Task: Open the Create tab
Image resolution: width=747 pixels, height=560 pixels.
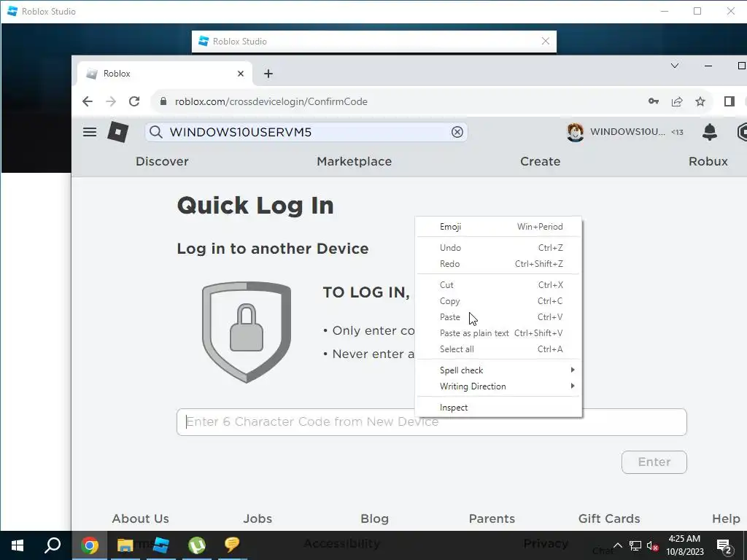Action: (541, 161)
